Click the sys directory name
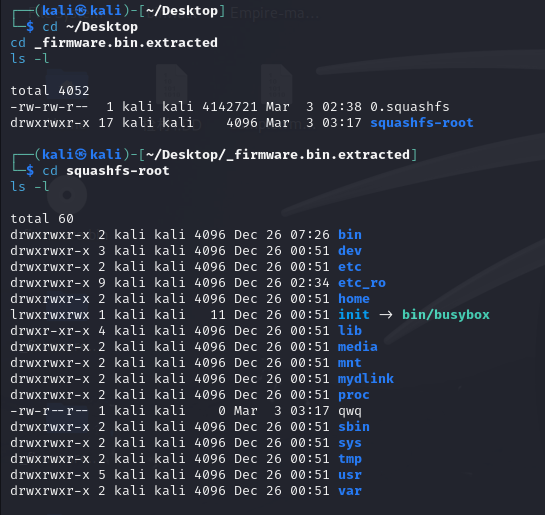545x515 pixels. tap(350, 443)
